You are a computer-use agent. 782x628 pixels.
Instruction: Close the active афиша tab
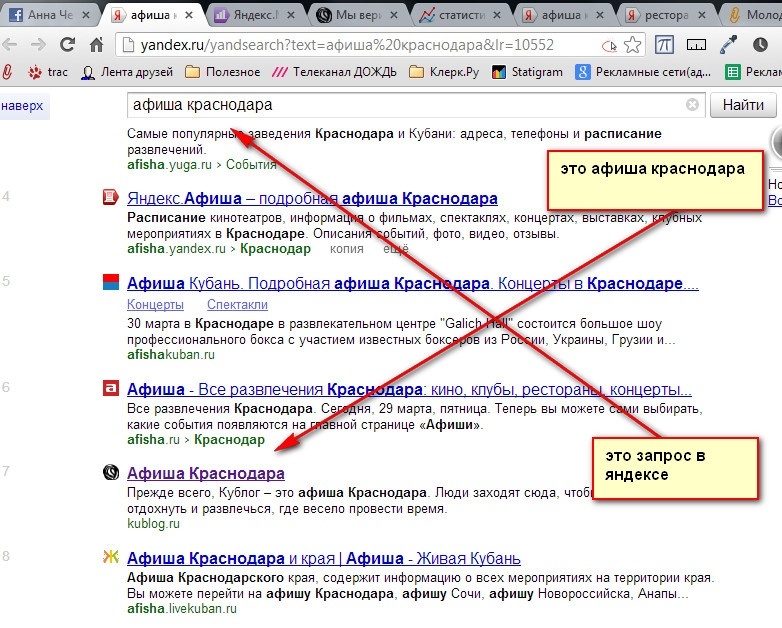(189, 15)
